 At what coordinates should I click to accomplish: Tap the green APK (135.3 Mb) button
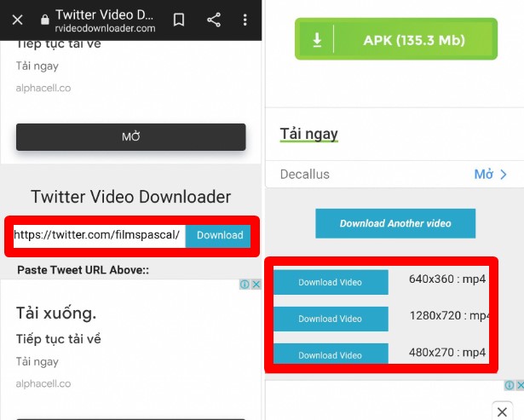coord(394,40)
